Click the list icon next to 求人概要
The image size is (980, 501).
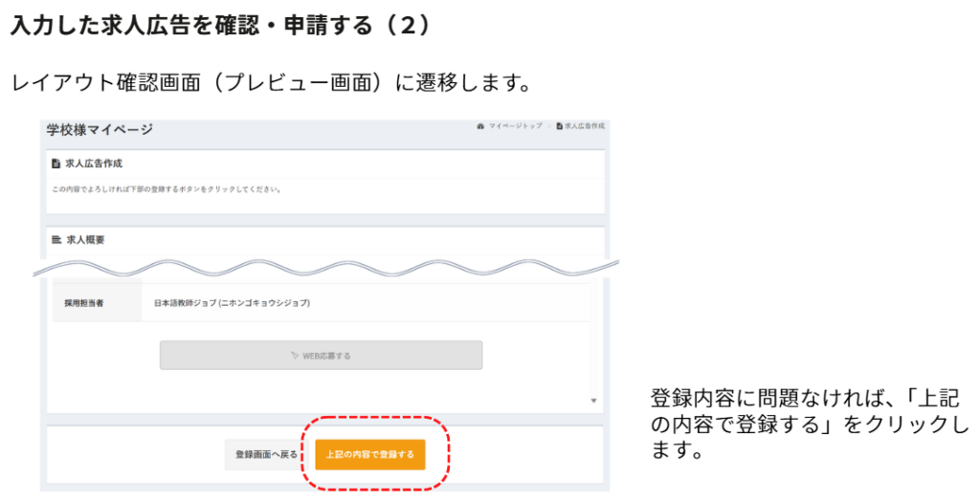point(56,239)
